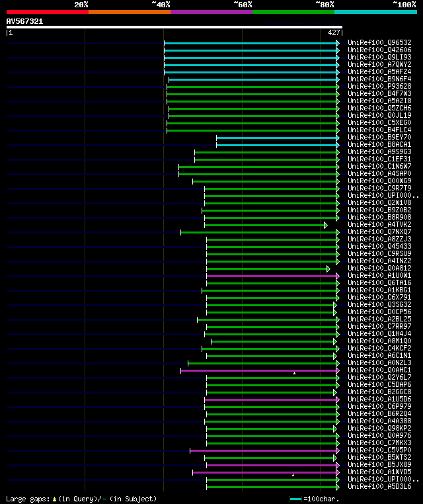423x504 pixels.
Task: Select the UniRef100_B8ACA1 label
Action: pyautogui.click(x=379, y=144)
